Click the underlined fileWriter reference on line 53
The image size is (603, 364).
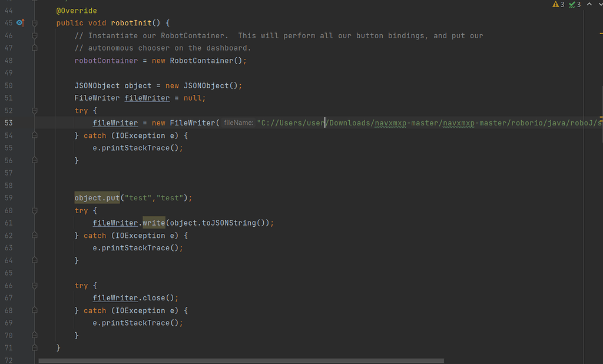point(115,123)
